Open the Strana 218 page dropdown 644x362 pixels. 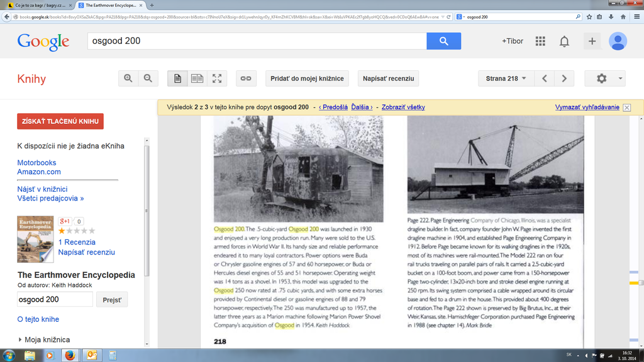tap(506, 79)
